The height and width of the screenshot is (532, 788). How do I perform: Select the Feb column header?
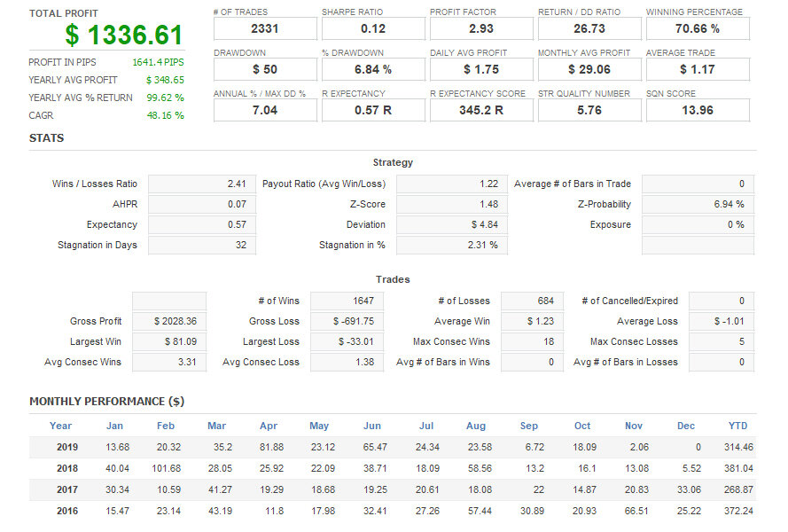pos(166,426)
